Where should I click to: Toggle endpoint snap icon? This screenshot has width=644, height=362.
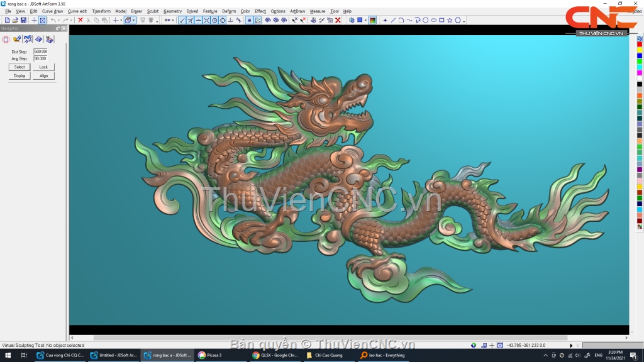[182, 20]
